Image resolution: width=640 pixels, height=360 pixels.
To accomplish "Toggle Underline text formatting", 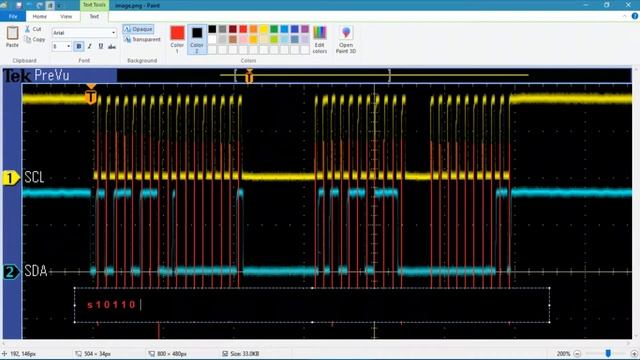I will [101, 46].
